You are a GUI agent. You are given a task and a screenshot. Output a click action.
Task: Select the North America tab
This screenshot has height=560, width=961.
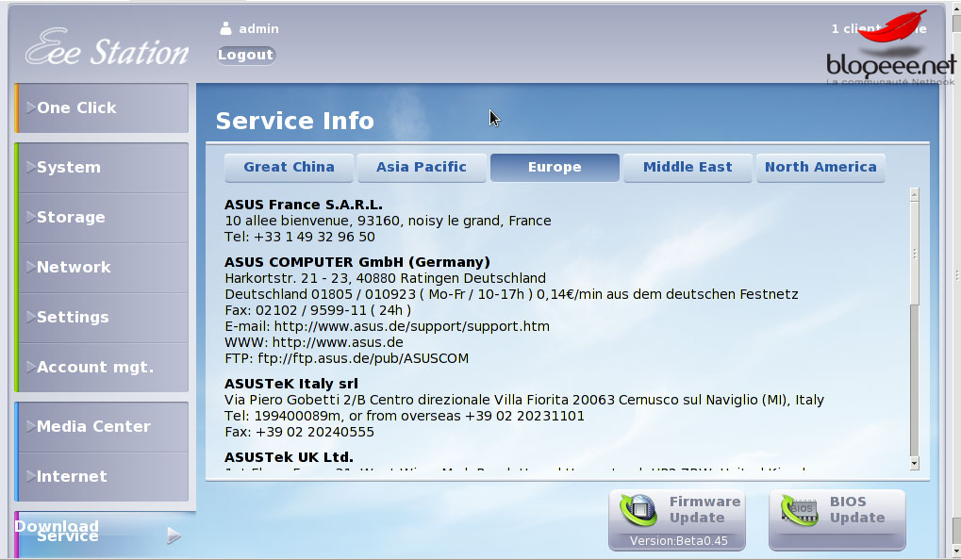click(820, 167)
